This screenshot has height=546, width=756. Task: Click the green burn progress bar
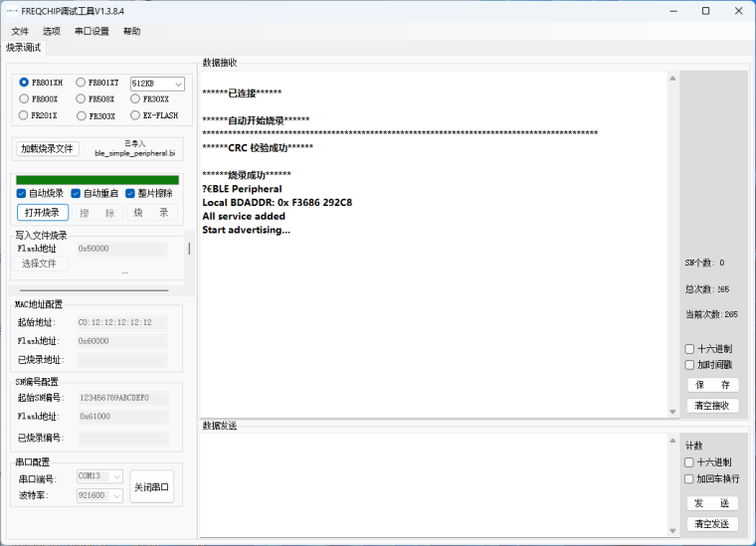click(x=97, y=179)
